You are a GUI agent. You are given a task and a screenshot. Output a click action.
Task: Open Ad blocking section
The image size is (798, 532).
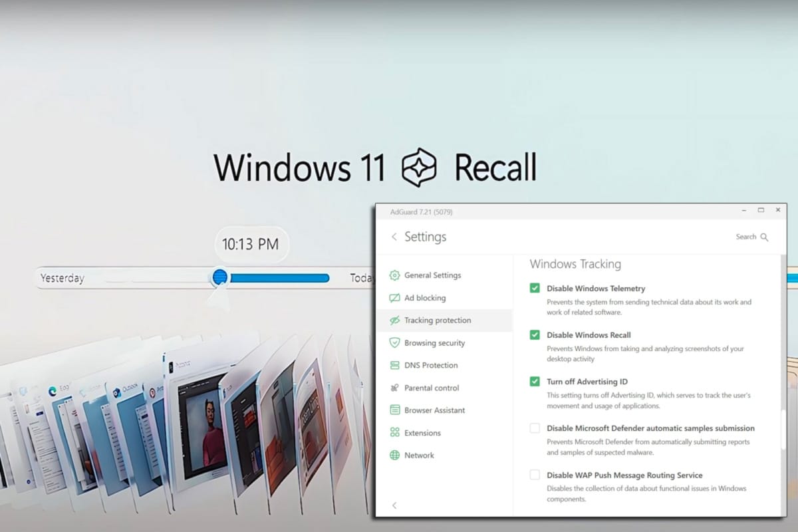(444, 298)
